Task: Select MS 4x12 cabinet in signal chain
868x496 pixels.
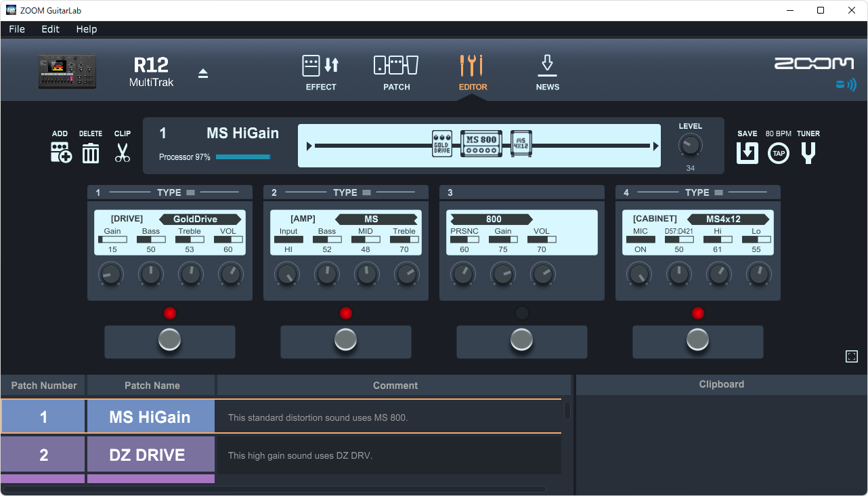Action: pos(521,144)
